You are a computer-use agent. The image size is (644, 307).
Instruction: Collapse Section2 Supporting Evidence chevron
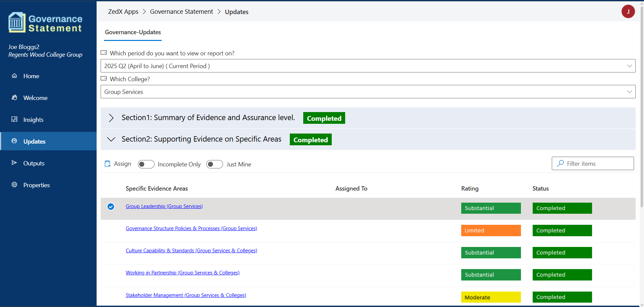111,139
